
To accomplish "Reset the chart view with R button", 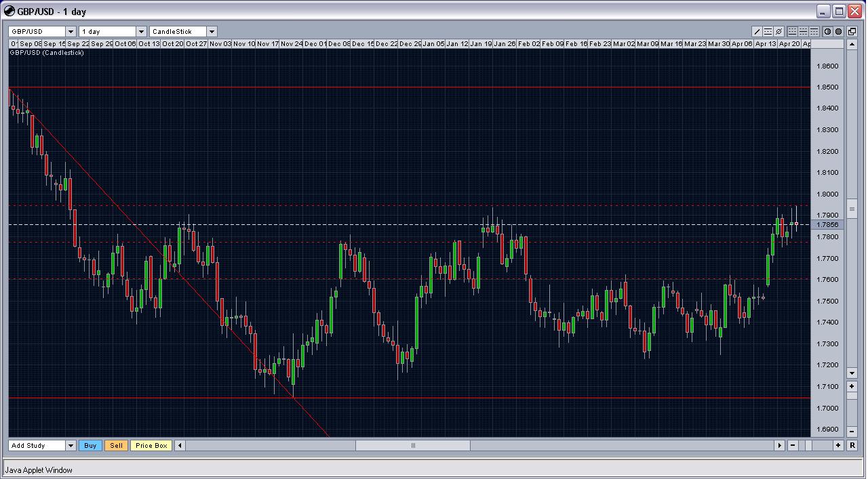I will coord(852,445).
